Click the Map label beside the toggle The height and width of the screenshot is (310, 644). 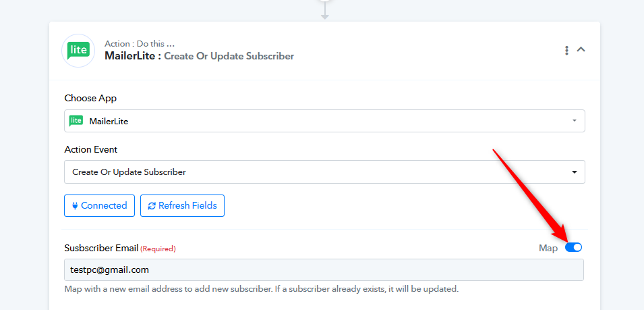click(x=548, y=249)
